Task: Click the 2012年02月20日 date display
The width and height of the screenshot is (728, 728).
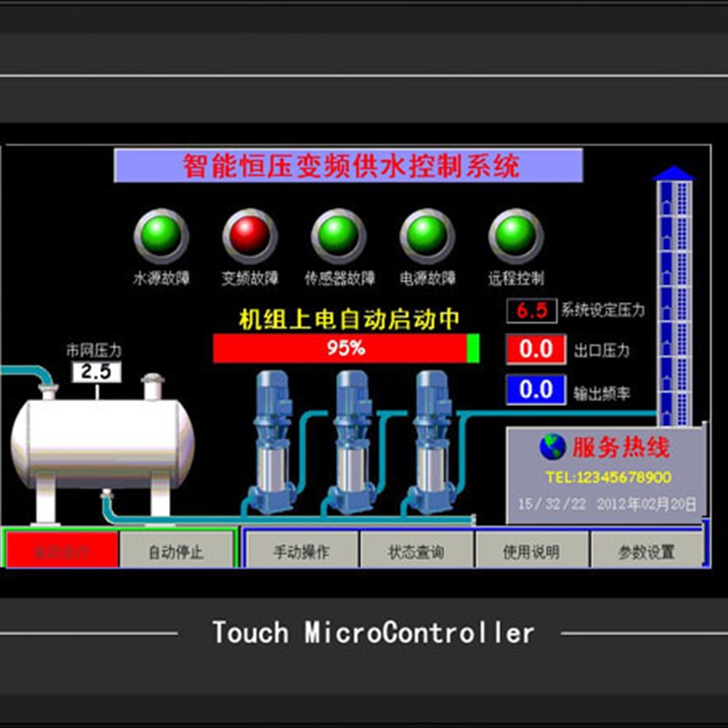Action: (647, 504)
